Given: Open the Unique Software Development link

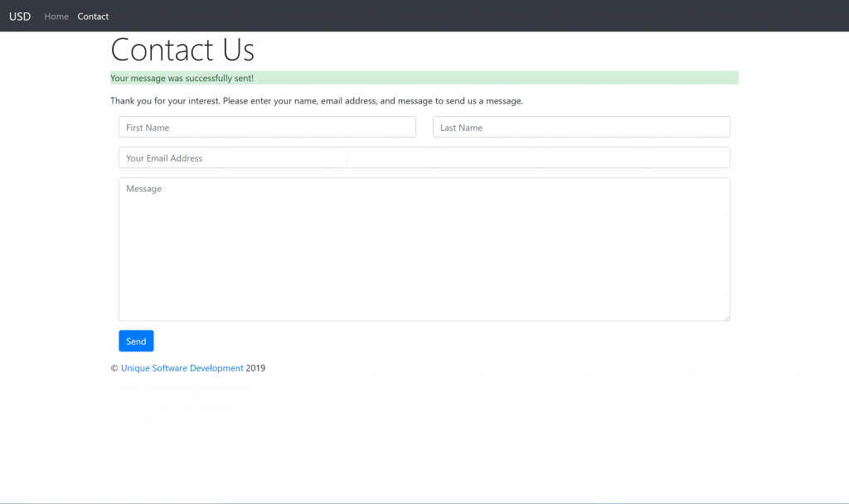Looking at the screenshot, I should (182, 367).
